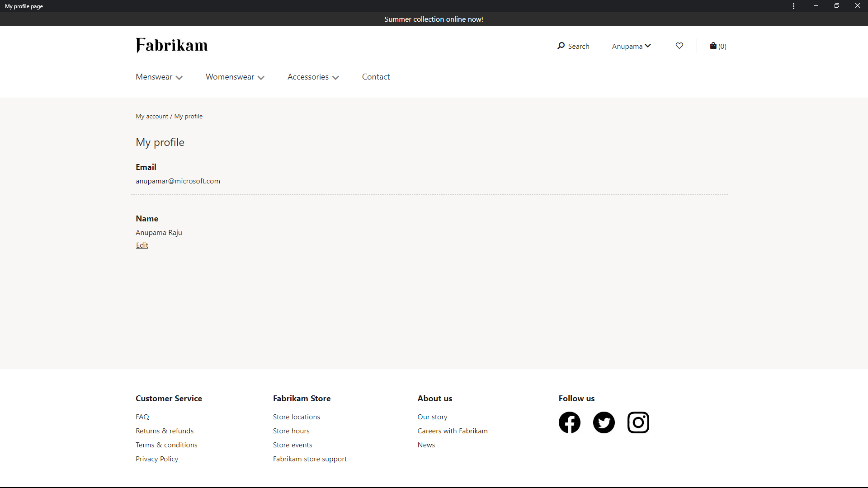Click the Instagram social media icon
Screen dimensions: 868x488
click(638, 422)
